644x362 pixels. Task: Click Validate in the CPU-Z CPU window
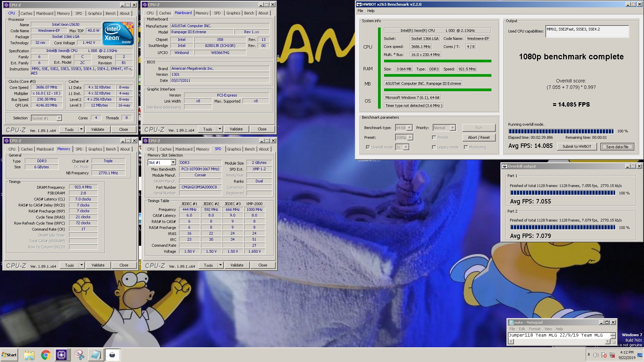click(x=98, y=129)
